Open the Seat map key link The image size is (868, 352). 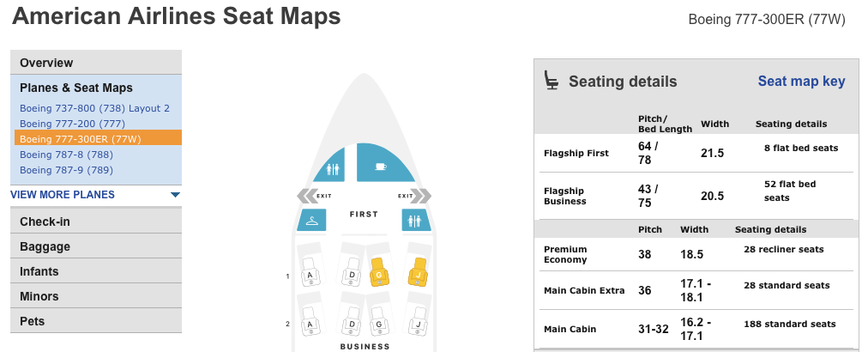[801, 81]
